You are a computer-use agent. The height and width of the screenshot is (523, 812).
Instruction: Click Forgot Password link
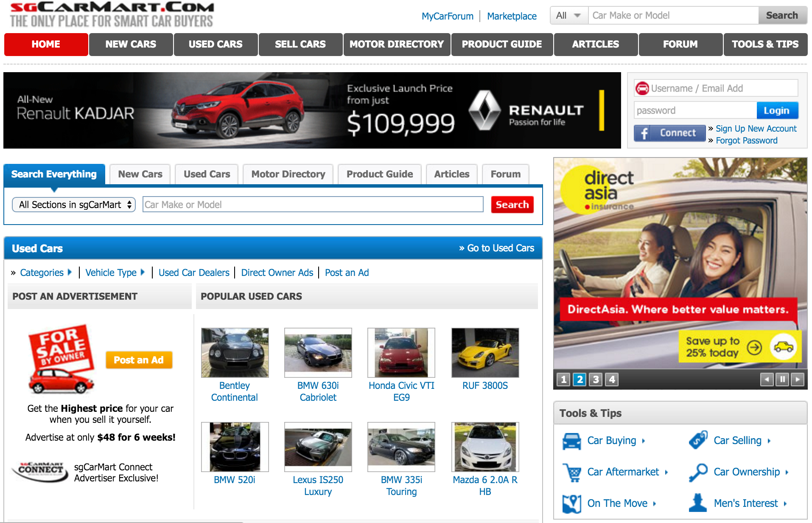[x=747, y=141]
